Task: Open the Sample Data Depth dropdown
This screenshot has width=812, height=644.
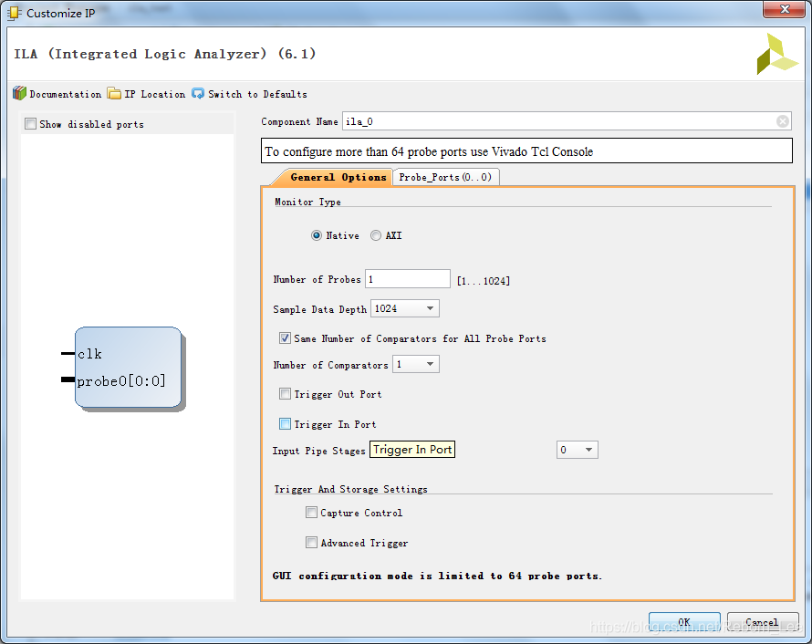Action: (x=405, y=308)
